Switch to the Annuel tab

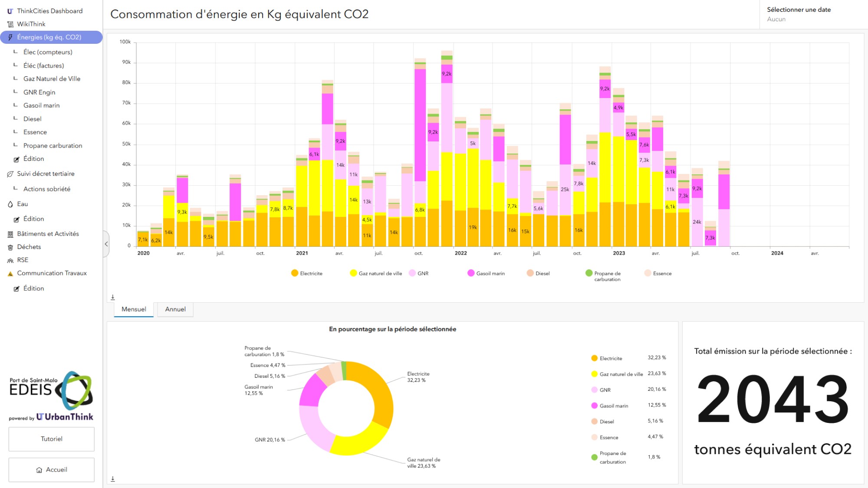click(175, 309)
